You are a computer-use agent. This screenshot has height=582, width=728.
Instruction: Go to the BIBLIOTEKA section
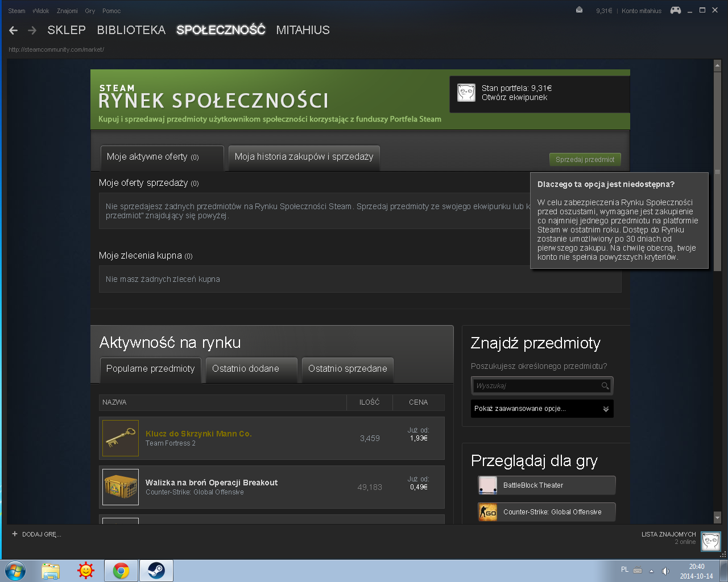(x=131, y=30)
